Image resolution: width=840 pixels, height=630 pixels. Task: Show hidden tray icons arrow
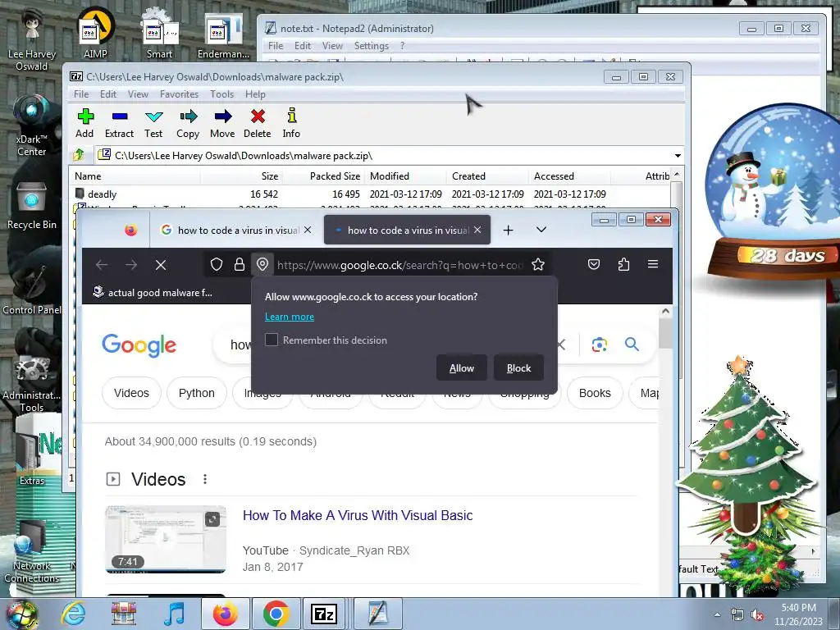[717, 615]
